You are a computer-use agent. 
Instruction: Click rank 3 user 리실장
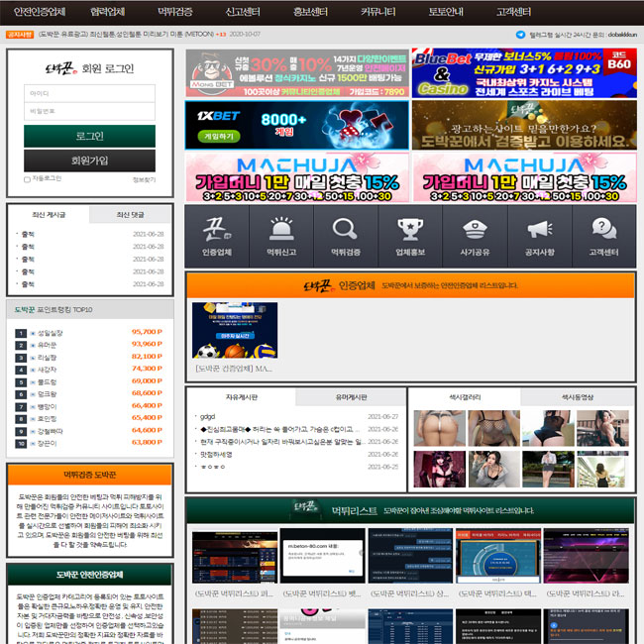click(x=47, y=358)
